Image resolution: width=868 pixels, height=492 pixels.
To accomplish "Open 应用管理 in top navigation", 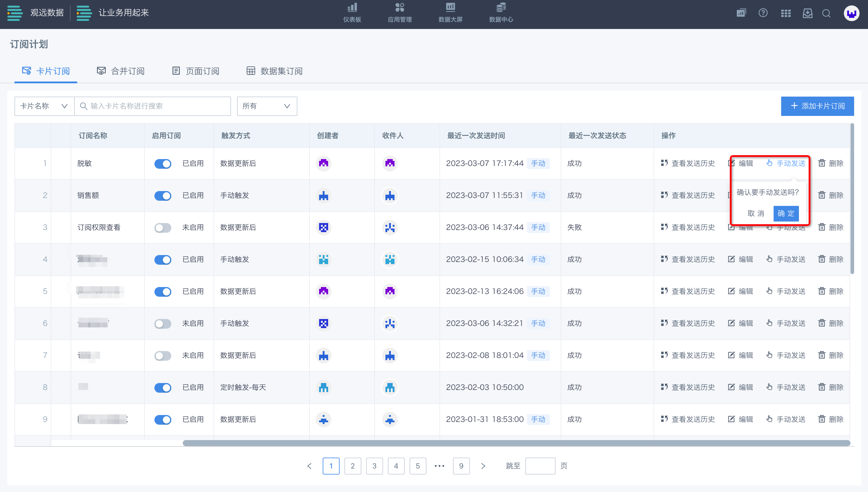I will 399,13.
